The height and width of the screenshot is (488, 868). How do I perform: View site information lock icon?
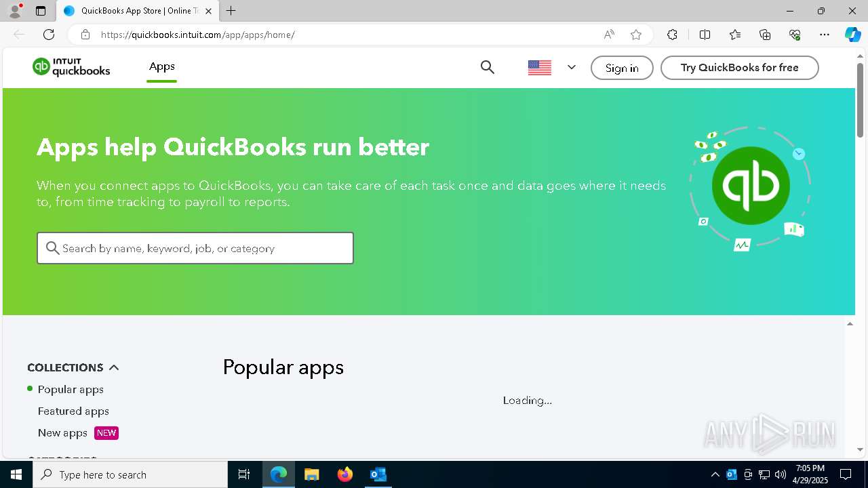pyautogui.click(x=85, y=35)
